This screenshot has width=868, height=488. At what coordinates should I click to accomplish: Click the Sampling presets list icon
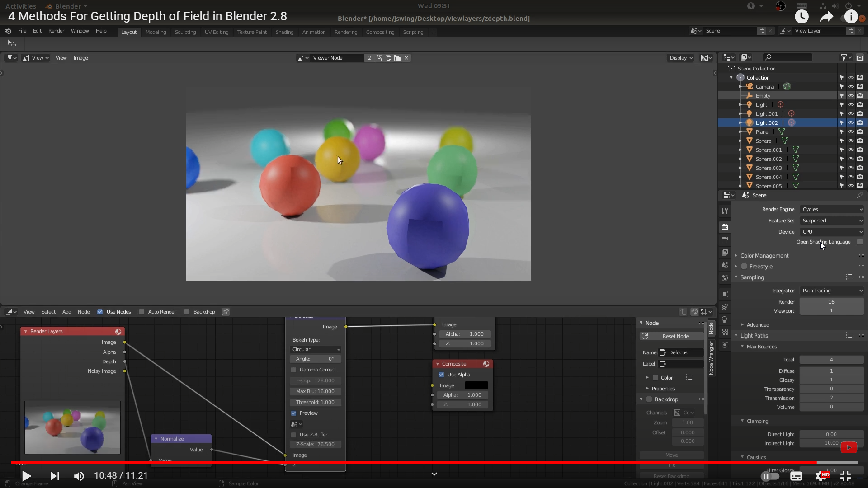point(849,277)
